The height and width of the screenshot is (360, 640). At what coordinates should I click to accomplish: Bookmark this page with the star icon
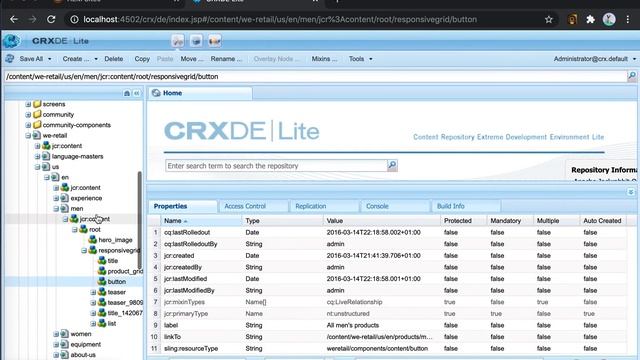[x=549, y=19]
